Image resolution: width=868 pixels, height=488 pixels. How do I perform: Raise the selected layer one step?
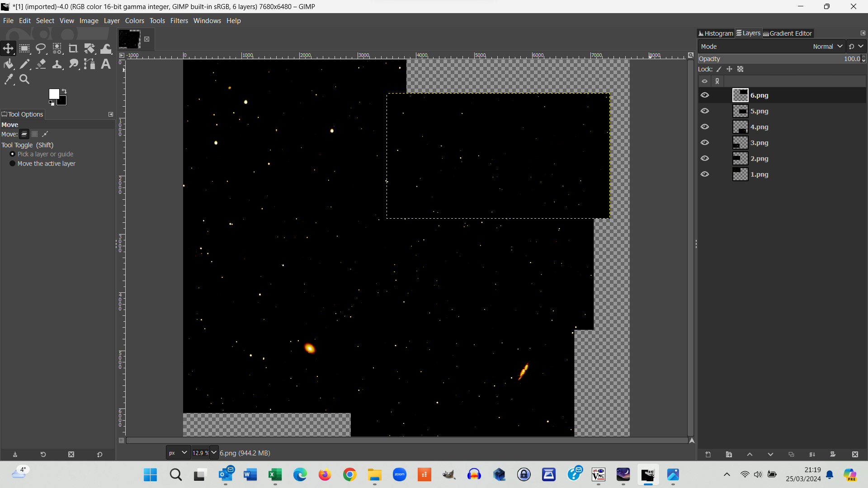tap(750, 455)
